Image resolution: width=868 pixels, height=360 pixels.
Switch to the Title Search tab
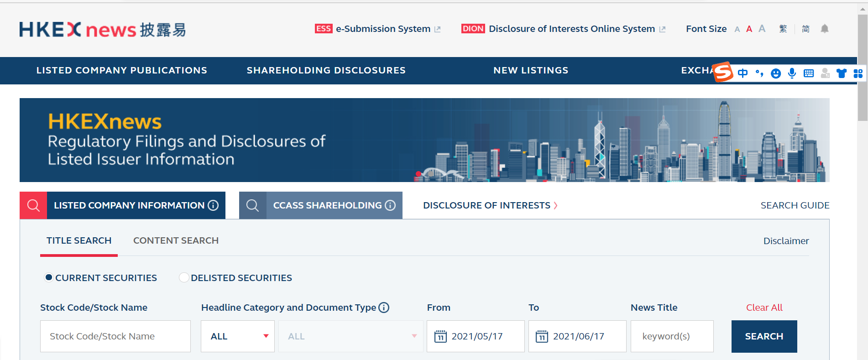coord(79,240)
